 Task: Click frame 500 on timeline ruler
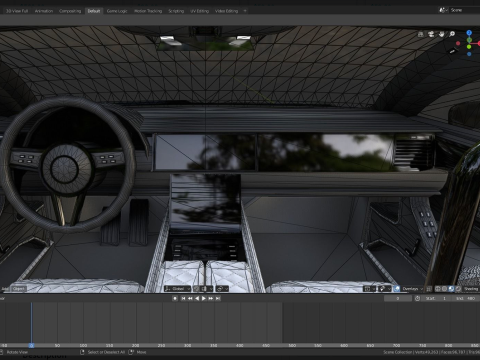point(292,346)
